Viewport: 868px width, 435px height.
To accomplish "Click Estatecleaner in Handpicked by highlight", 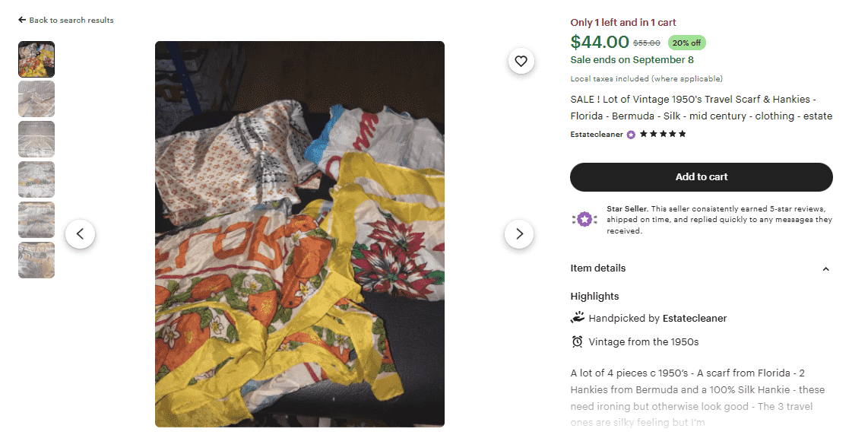I will pyautogui.click(x=694, y=318).
